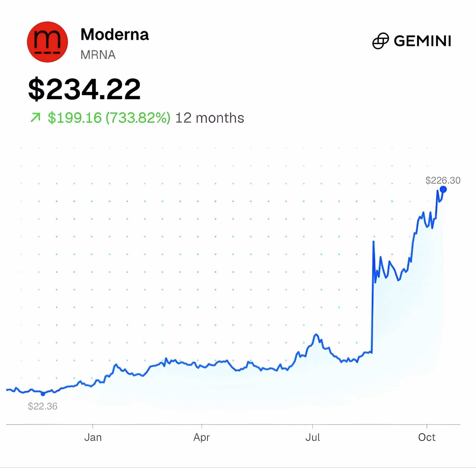Viewport: 476px width, 468px height.
Task: Click the blue current-price dot on the chart
Action: (443, 190)
